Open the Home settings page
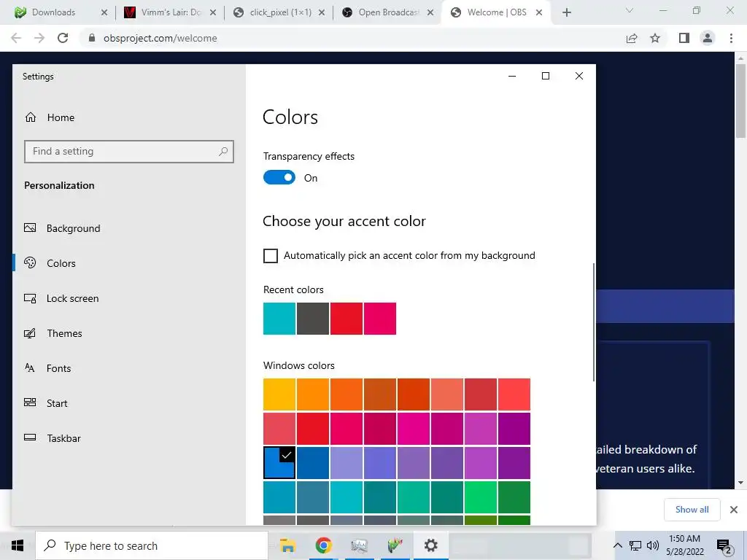This screenshot has height=560, width=747. 50,117
